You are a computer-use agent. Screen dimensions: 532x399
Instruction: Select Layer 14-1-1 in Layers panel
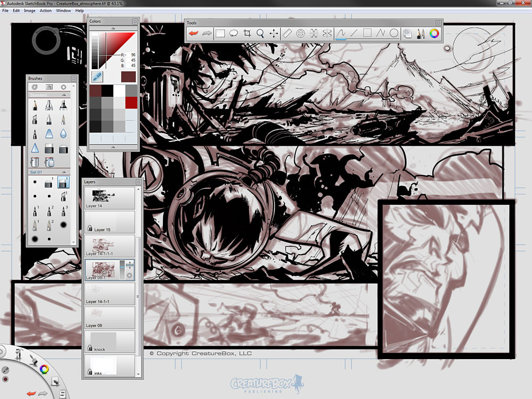(x=110, y=294)
